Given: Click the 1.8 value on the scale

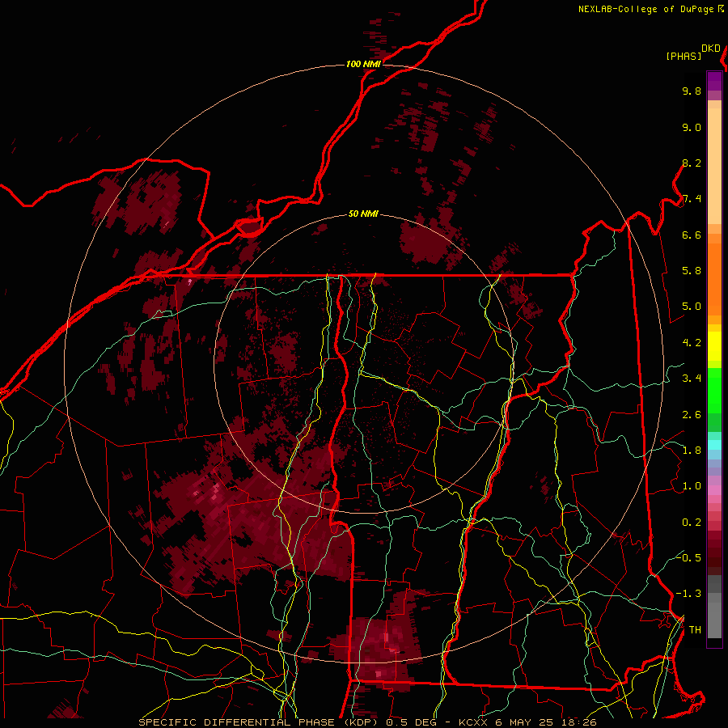Looking at the screenshot, I should (x=692, y=451).
